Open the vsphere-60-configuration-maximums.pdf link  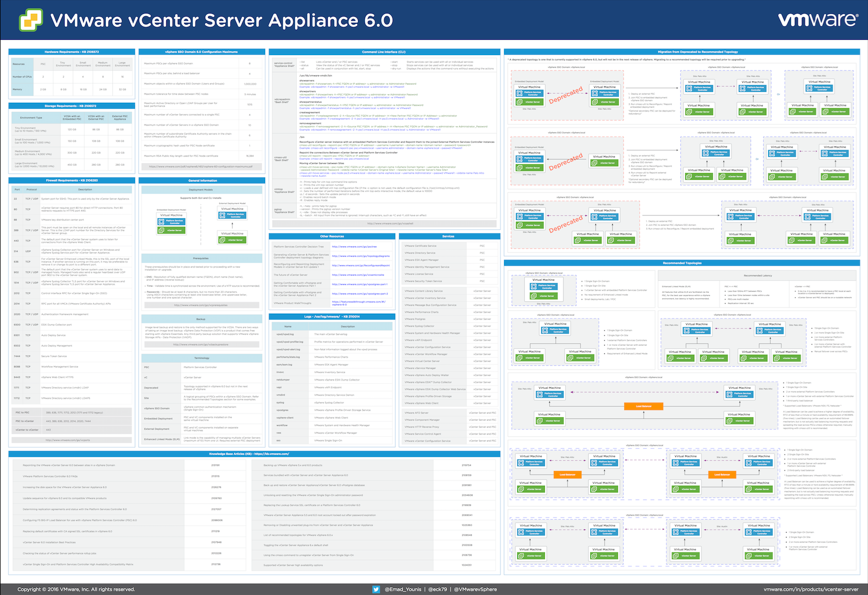[201, 167]
